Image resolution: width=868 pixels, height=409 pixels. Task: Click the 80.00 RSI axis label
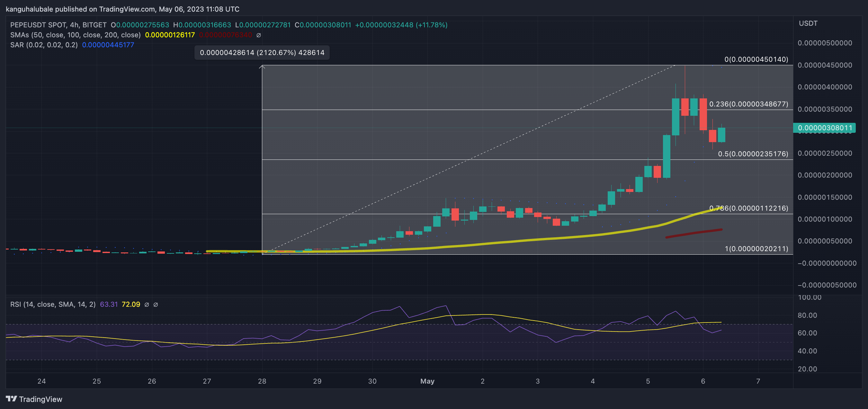pyautogui.click(x=807, y=315)
